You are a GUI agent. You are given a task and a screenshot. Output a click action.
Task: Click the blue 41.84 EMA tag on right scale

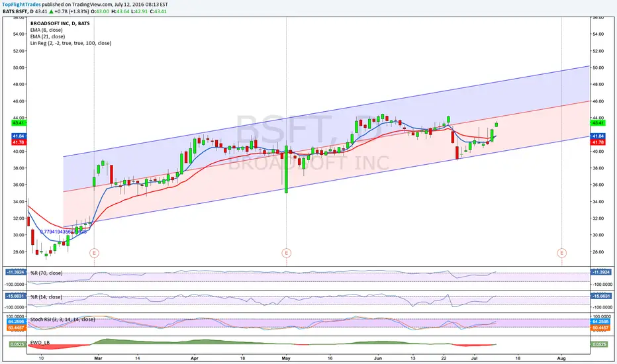tap(598, 136)
